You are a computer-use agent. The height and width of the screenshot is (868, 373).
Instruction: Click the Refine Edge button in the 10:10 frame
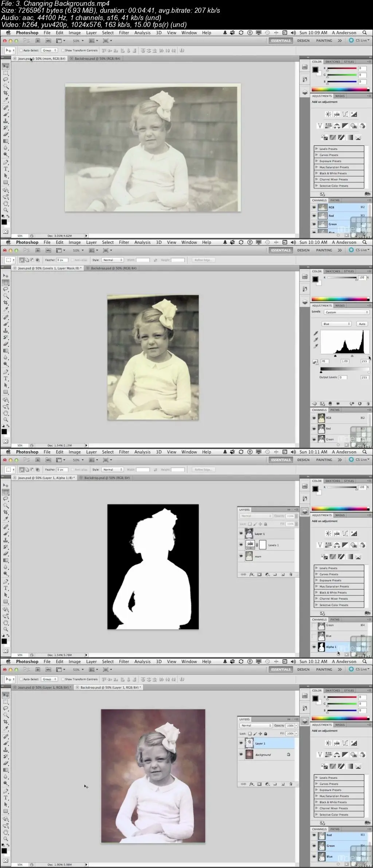click(203, 260)
